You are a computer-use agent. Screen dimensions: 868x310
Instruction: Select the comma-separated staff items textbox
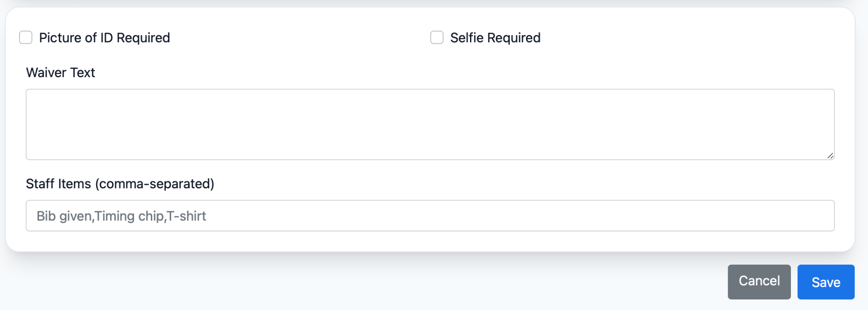(430, 216)
